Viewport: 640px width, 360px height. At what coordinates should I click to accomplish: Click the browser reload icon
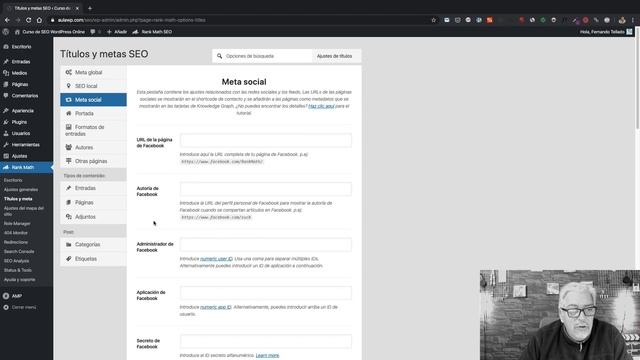pyautogui.click(x=29, y=20)
